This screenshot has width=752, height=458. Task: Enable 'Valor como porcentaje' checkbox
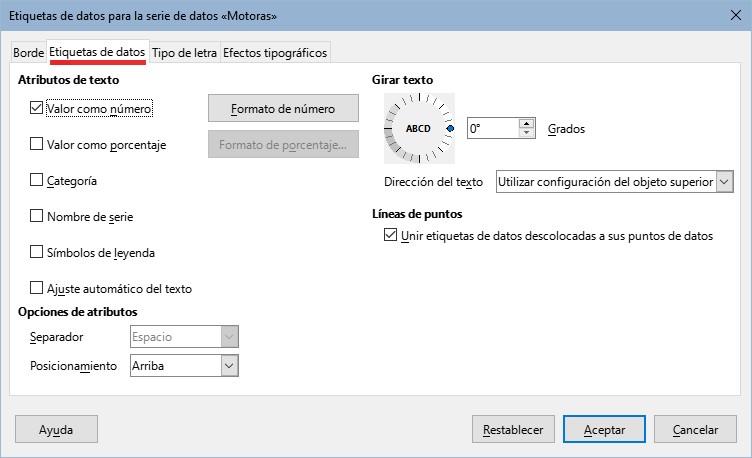click(x=38, y=144)
